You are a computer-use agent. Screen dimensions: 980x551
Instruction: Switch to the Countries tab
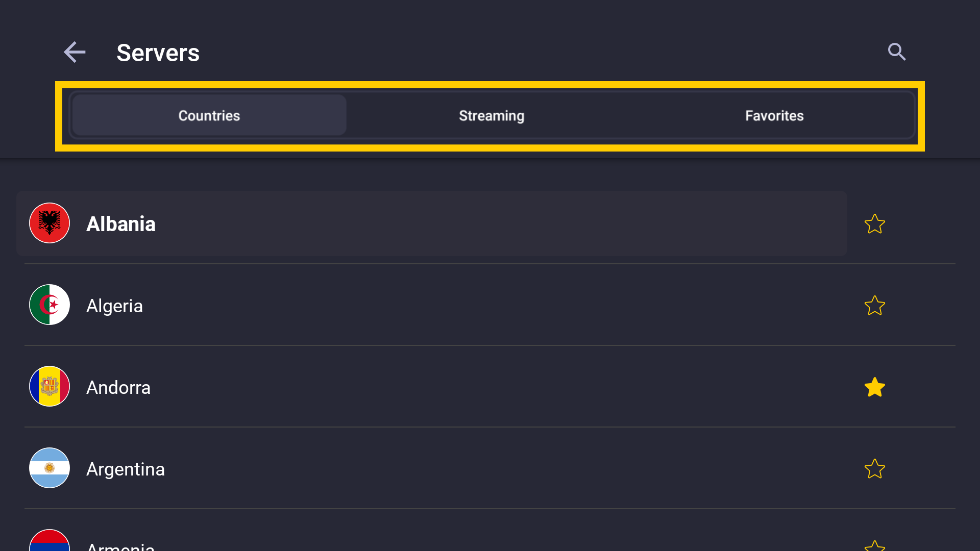(x=209, y=115)
